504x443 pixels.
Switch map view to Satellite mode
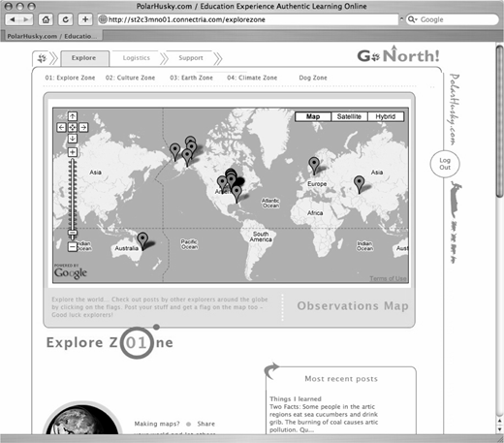click(349, 116)
